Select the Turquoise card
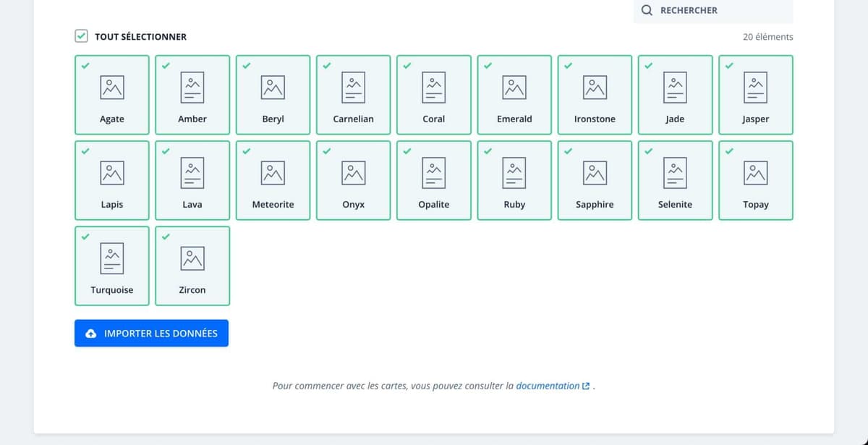 point(111,266)
